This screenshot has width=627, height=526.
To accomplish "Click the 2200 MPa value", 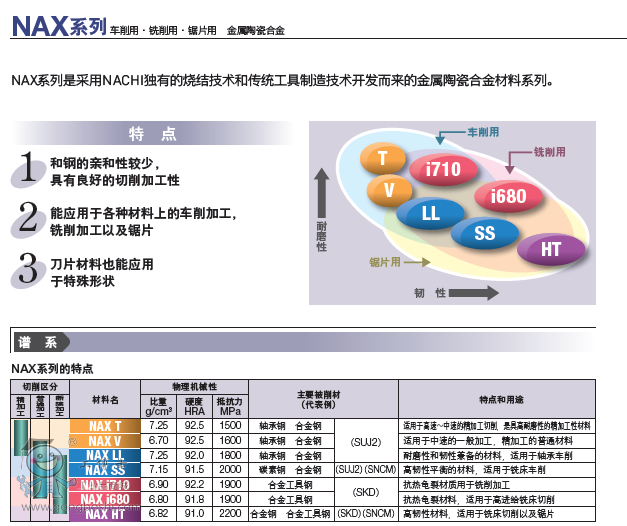I will (x=230, y=514).
